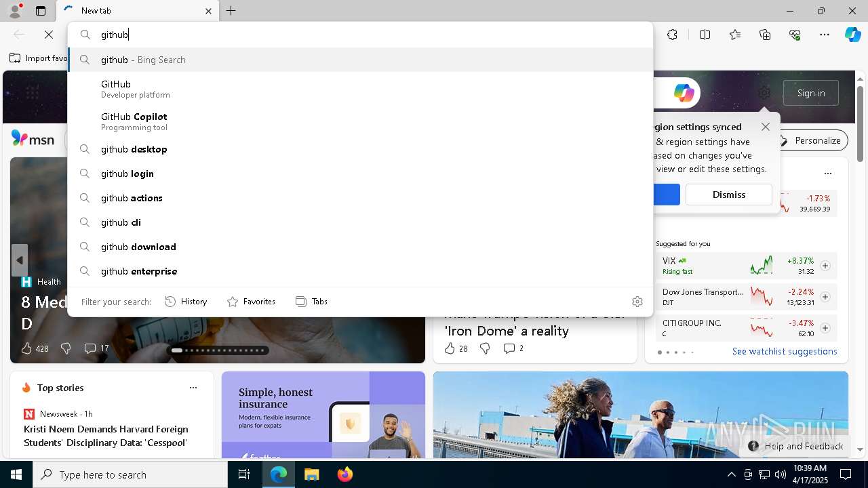
Task: Open Windows Start menu
Action: click(x=16, y=474)
